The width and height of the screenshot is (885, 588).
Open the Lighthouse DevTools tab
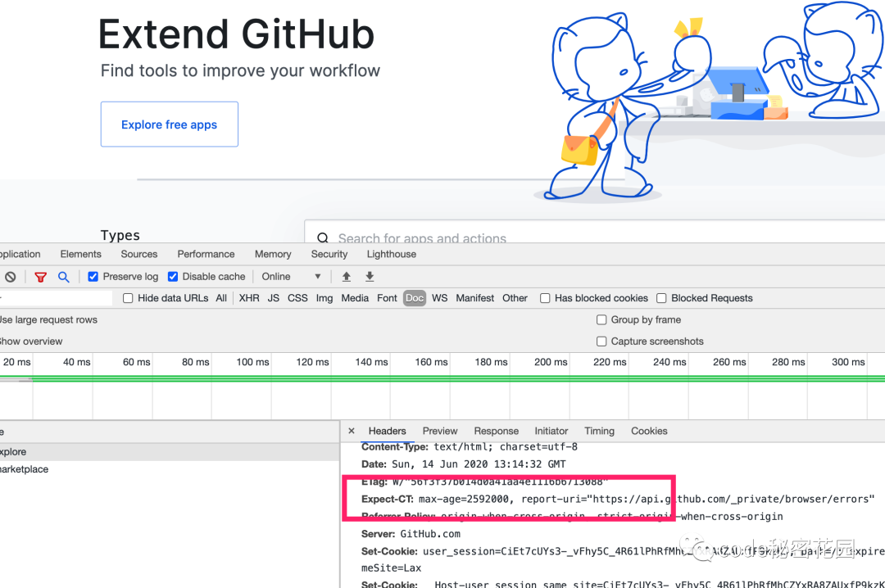pyautogui.click(x=391, y=254)
